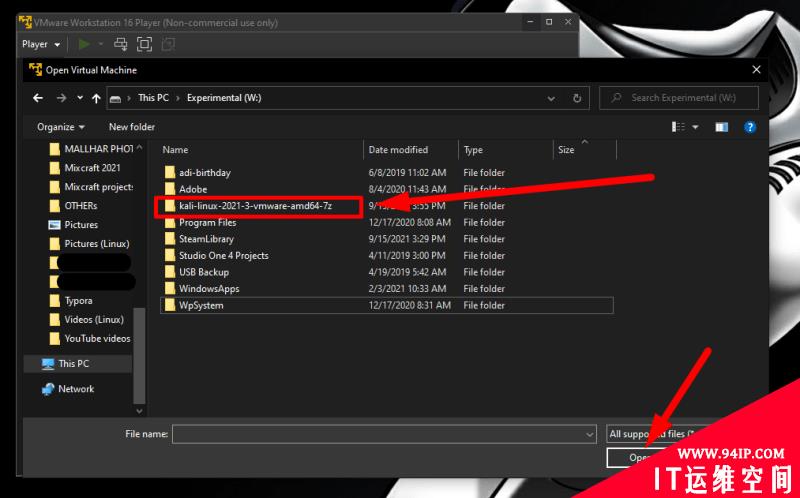The height and width of the screenshot is (498, 800).
Task: Click the Search Experimental (W:) field
Action: click(679, 98)
